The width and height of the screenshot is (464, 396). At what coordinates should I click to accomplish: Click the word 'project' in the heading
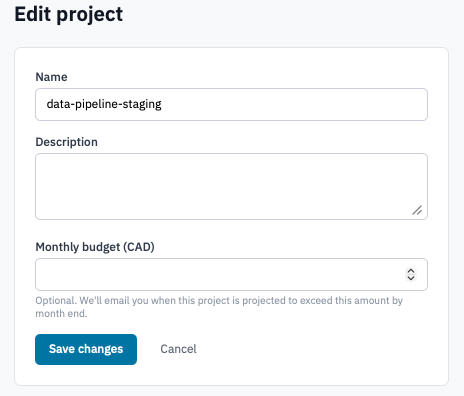(90, 15)
